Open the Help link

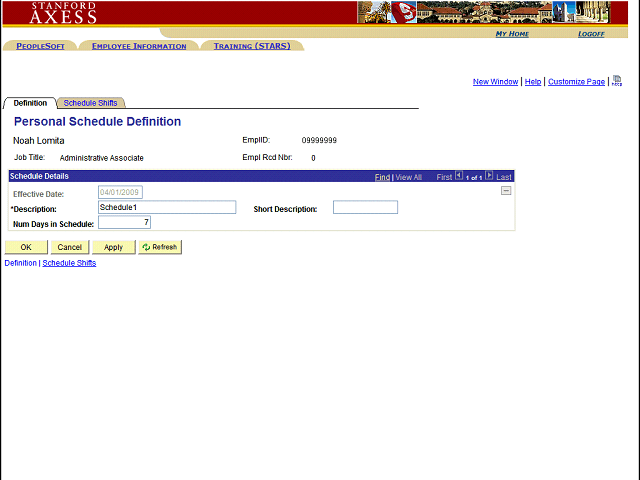[533, 82]
